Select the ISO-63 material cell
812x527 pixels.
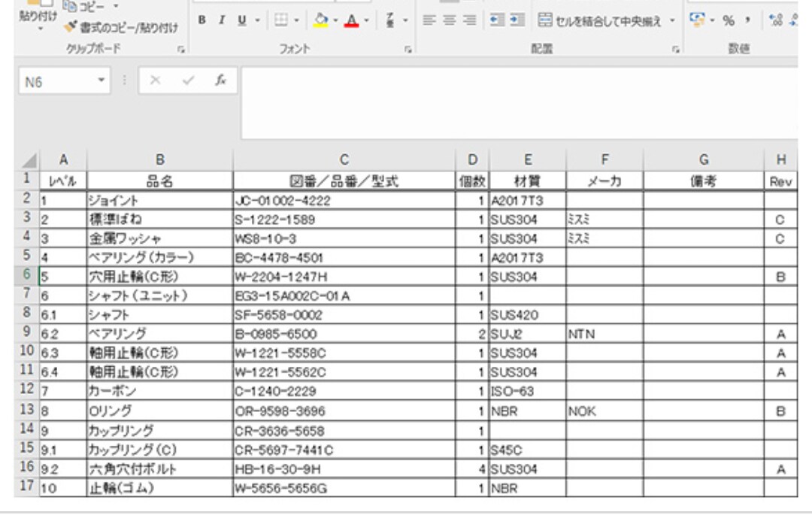[527, 391]
